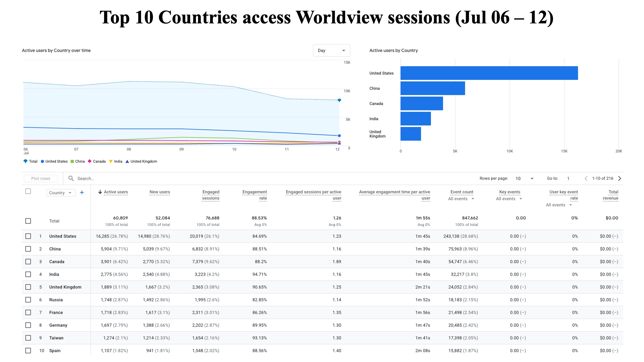
Task: Go to next page of results
Action: click(x=620, y=178)
